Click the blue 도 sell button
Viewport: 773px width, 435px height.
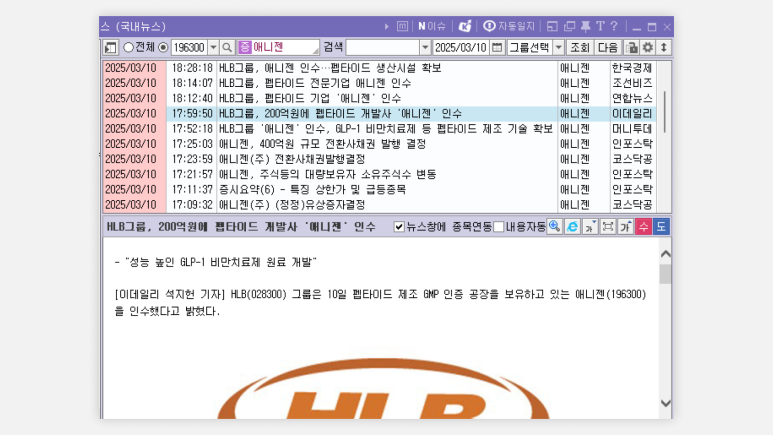(x=661, y=226)
